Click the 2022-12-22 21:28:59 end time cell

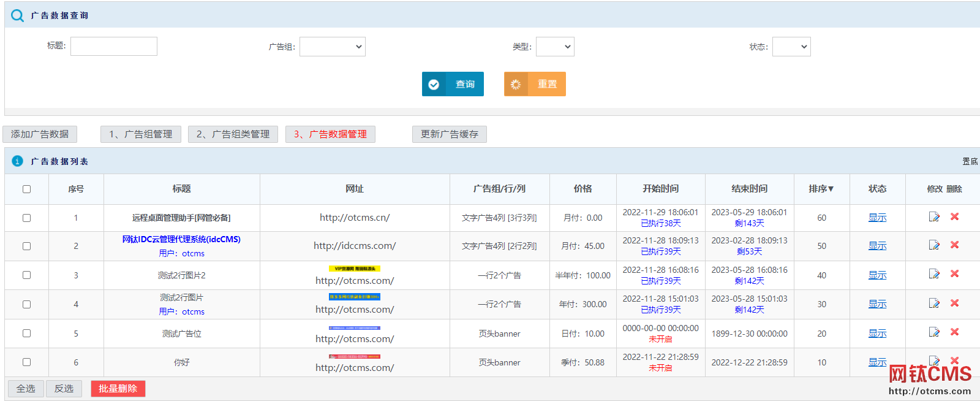[x=749, y=362]
